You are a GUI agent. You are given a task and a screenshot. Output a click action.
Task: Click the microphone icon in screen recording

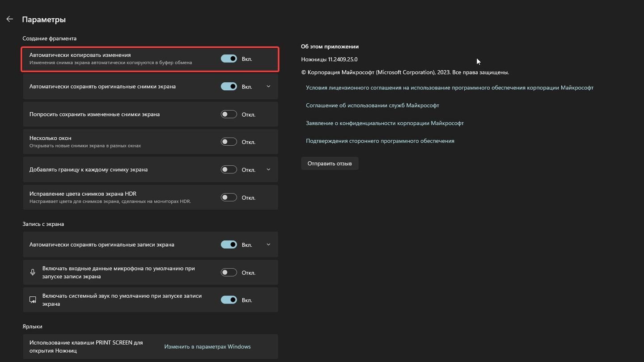pyautogui.click(x=33, y=272)
